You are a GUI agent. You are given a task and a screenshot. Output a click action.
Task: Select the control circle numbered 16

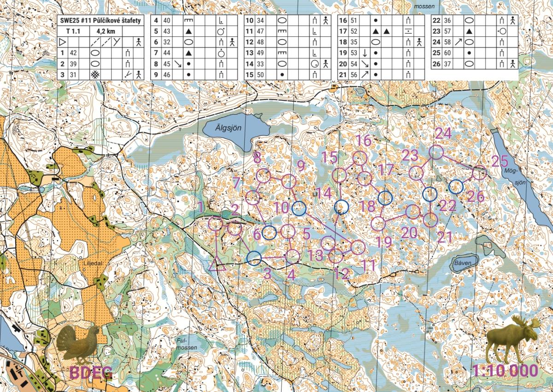coord(359,158)
